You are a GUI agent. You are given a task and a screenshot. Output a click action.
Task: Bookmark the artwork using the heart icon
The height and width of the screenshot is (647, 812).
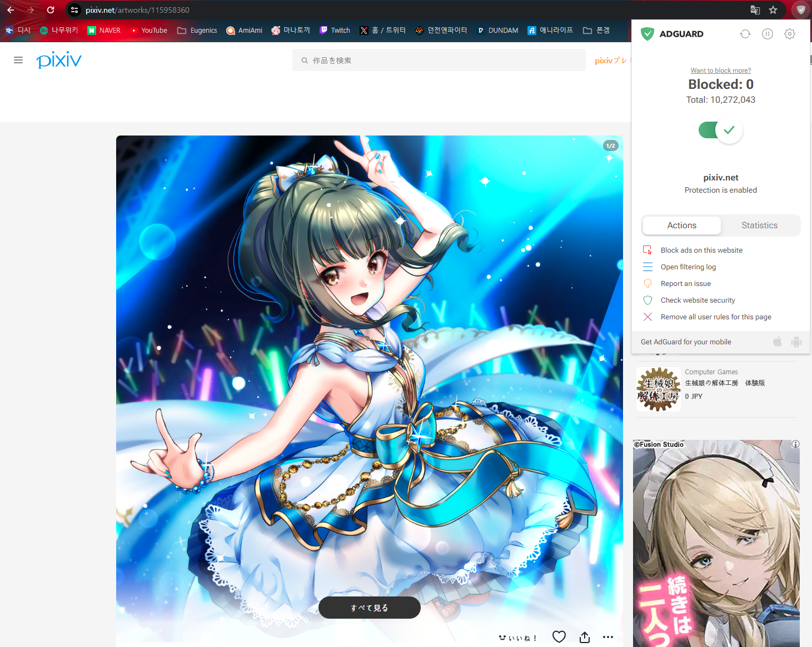tap(559, 636)
